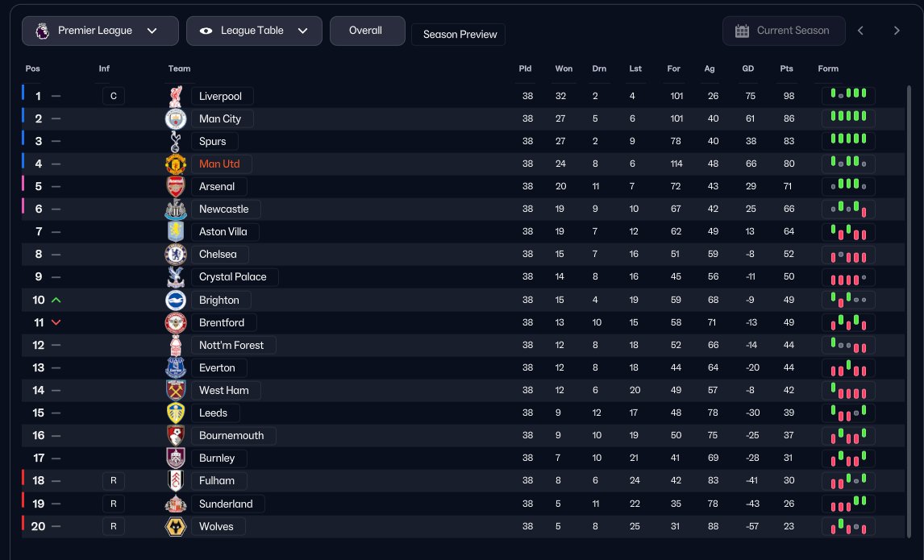Click Liverpool's champion C info badge
Image resolution: width=924 pixels, height=560 pixels.
113,97
